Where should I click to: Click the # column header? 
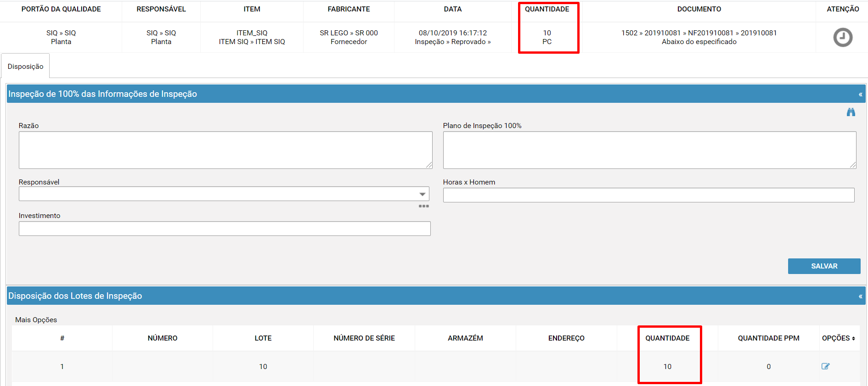(62, 338)
